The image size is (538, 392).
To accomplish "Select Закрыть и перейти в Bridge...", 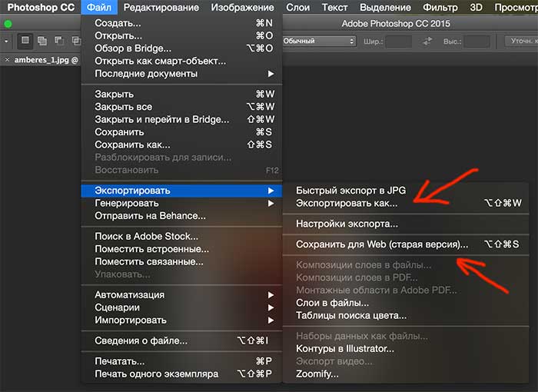I will (x=182, y=119).
